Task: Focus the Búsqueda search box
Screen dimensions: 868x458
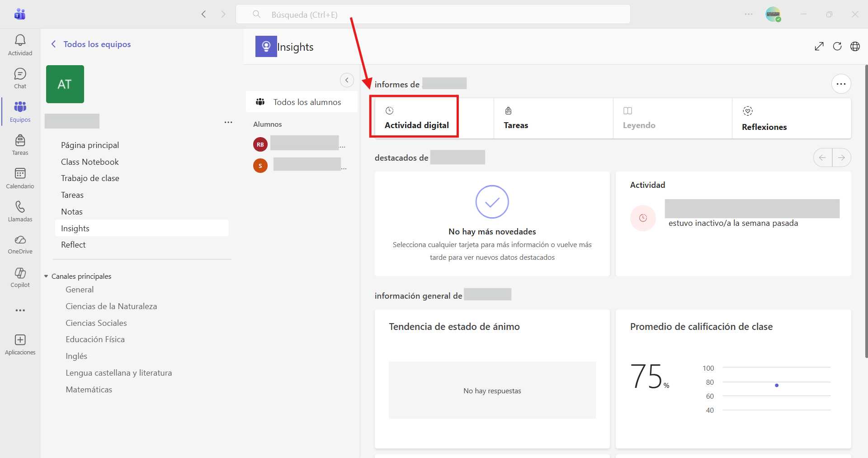Action: 433,14
